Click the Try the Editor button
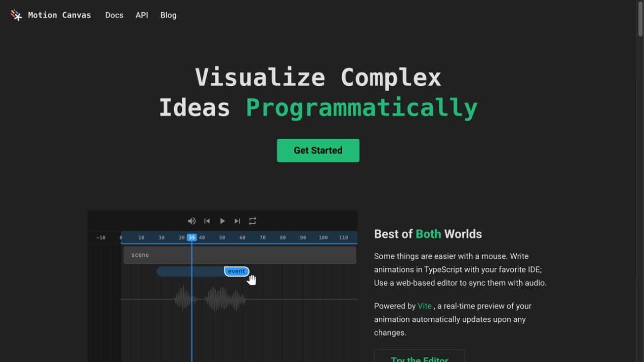This screenshot has width=644, height=362. coord(419,356)
